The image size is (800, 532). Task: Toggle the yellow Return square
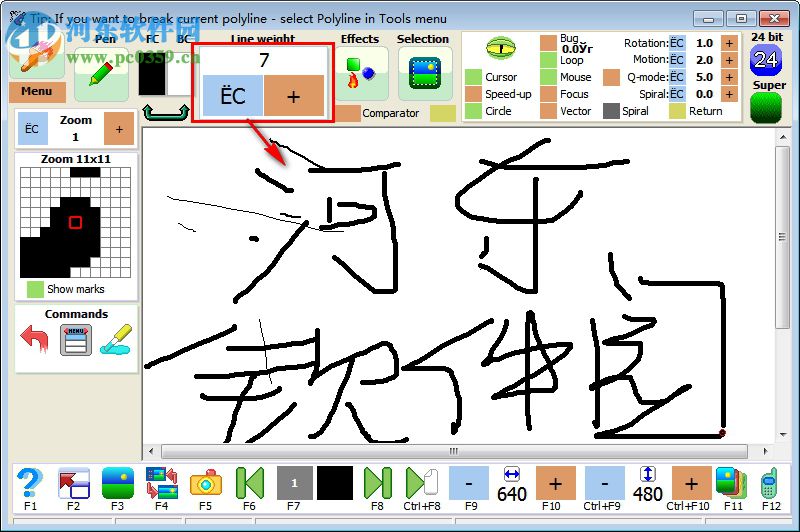click(677, 111)
